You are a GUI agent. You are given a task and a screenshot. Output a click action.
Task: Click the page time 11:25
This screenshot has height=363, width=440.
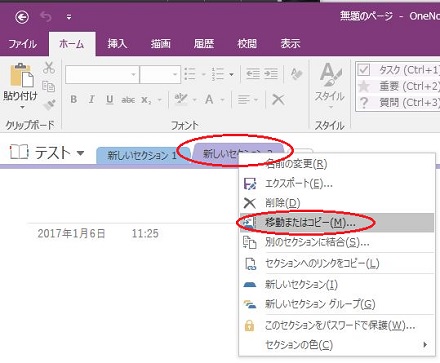pos(145,233)
